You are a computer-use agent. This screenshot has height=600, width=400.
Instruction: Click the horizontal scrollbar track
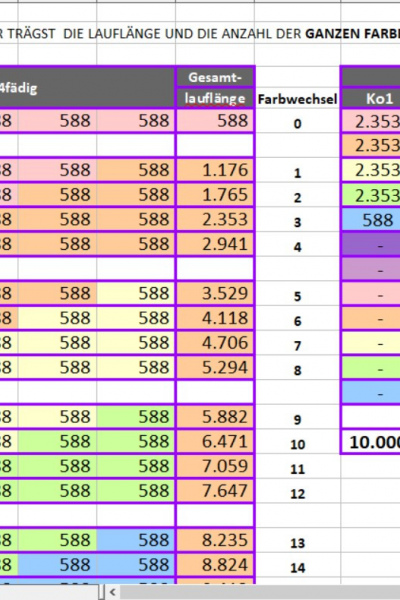coord(260,592)
